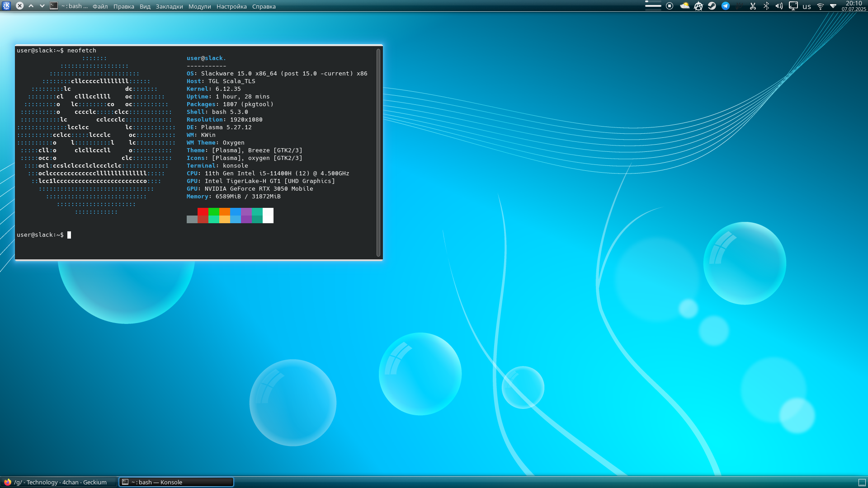Image resolution: width=868 pixels, height=488 pixels.
Task: Open the Закладки menu
Action: [x=170, y=6]
